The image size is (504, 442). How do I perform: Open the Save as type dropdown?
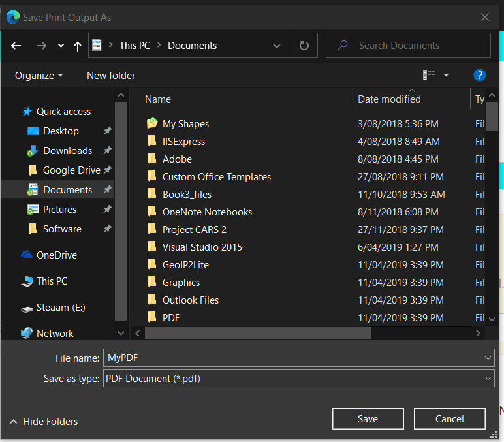click(x=298, y=379)
